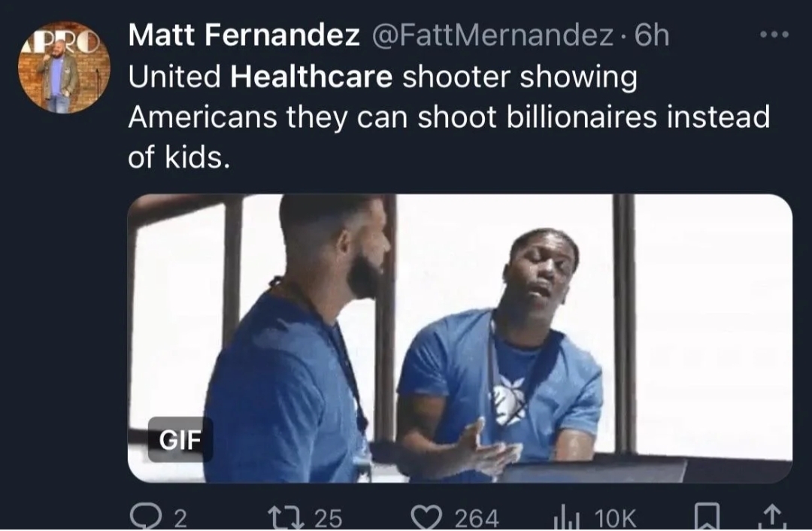Click the 6h timestamp
Image resolution: width=812 pixels, height=531 pixels.
[x=651, y=35]
